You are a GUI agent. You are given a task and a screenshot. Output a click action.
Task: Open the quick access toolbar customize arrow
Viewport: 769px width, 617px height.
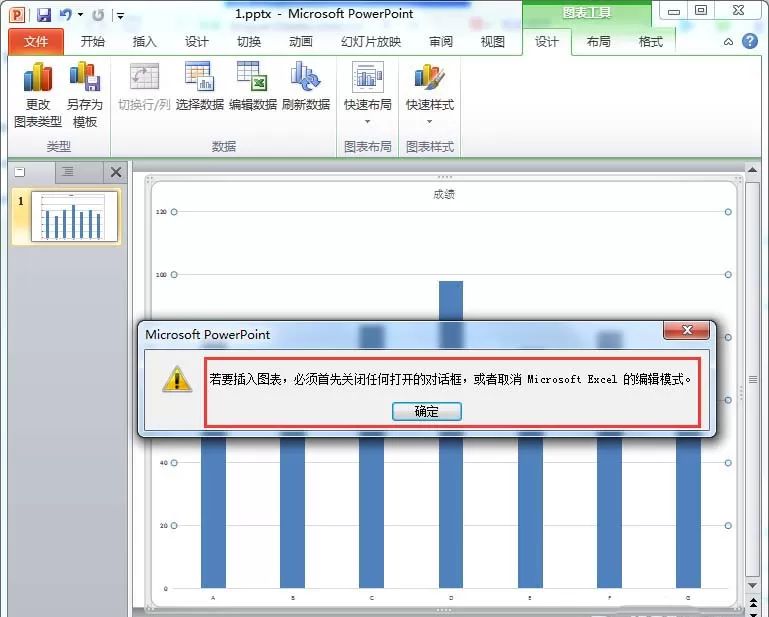click(120, 16)
